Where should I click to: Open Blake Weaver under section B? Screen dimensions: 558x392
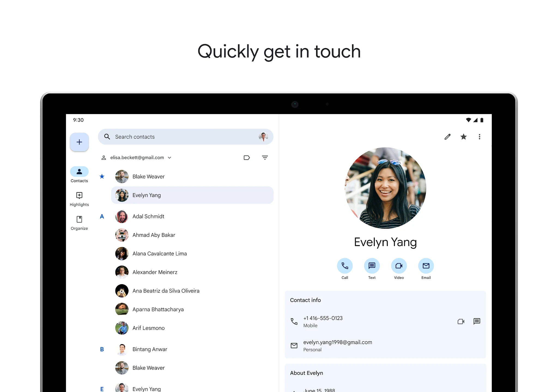pyautogui.click(x=192, y=368)
